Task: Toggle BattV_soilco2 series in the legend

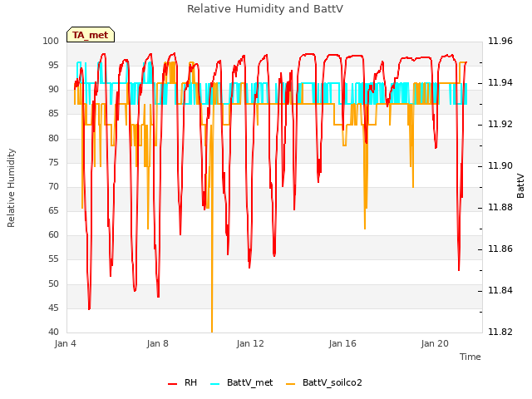Action: click(x=324, y=382)
